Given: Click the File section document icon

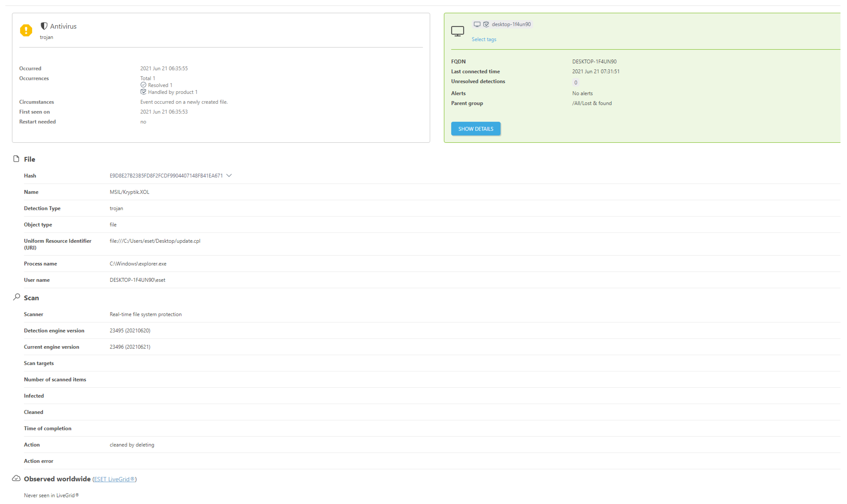Looking at the screenshot, I should (16, 159).
